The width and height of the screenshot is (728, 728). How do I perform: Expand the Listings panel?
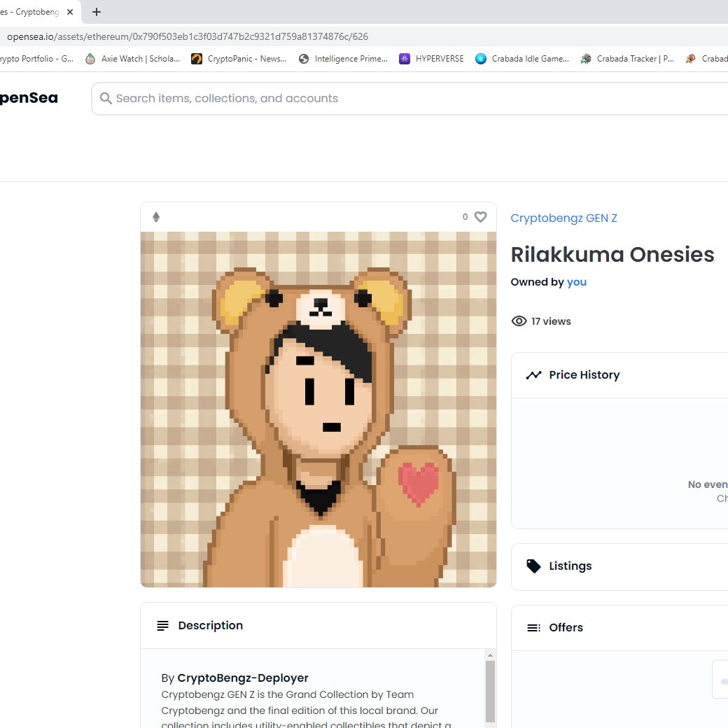coord(619,566)
